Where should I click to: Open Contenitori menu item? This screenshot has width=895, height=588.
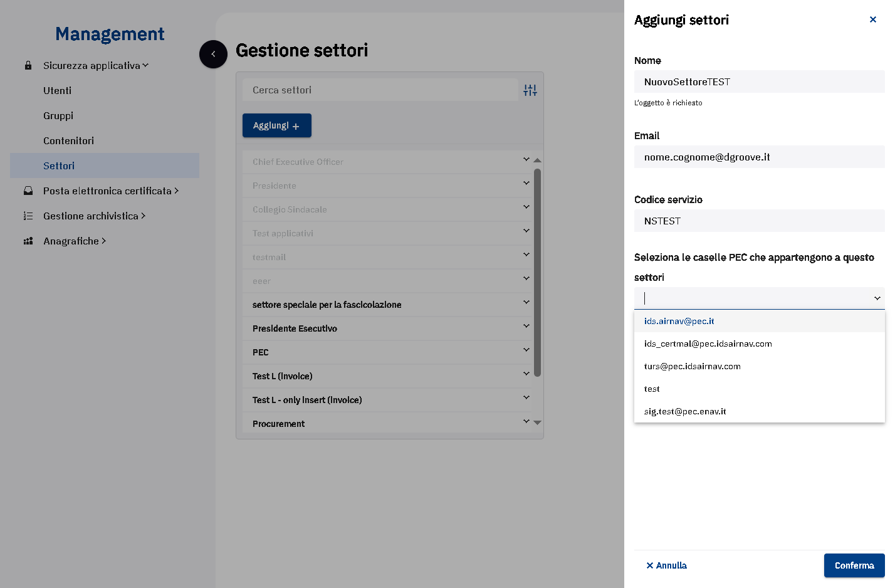tap(68, 140)
